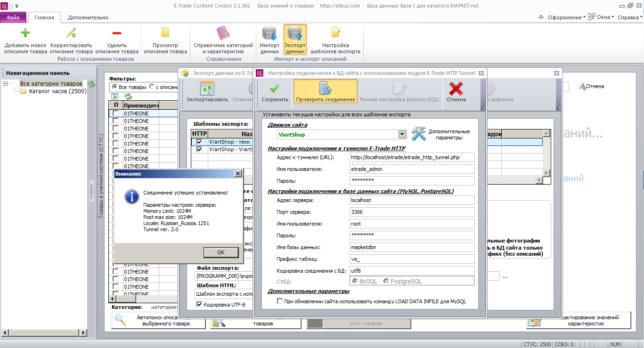Click the pencil 'Корректировать описание товара' icon
Image resolution: width=644 pixels, height=348 pixels.
71,32
